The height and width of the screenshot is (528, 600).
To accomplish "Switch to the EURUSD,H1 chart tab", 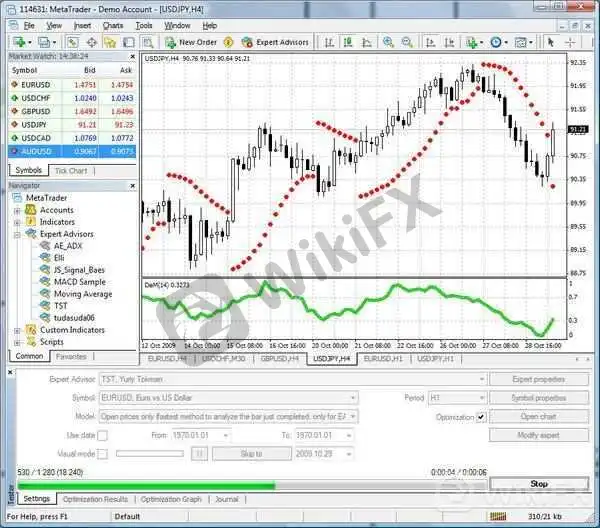I will [383, 359].
